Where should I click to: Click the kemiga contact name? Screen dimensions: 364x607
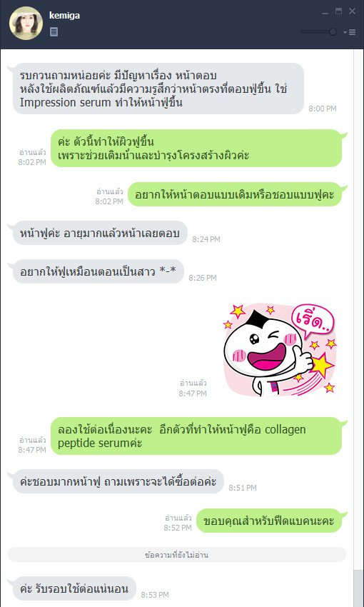point(65,16)
